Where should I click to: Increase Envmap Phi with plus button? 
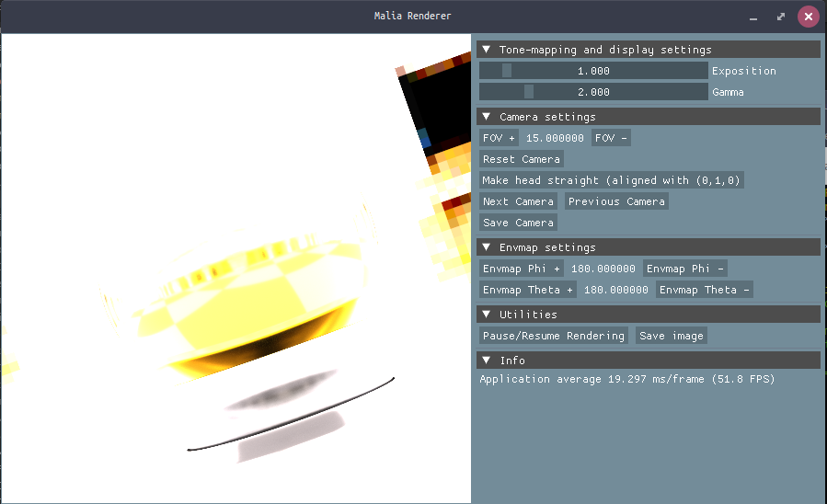point(521,269)
